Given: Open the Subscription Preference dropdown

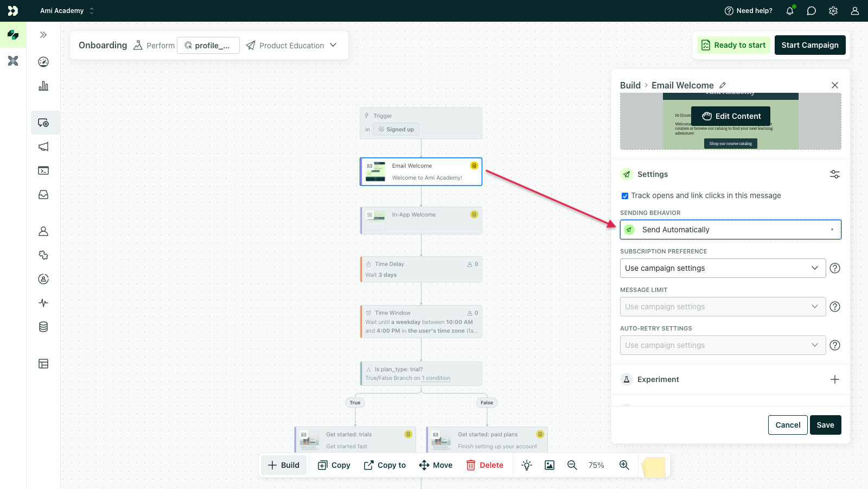Looking at the screenshot, I should point(722,268).
